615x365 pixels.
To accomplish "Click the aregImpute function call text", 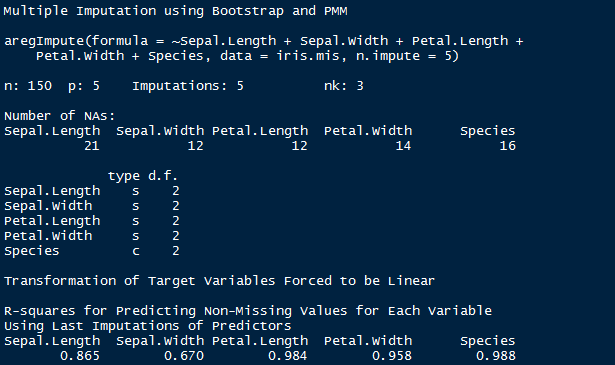I will tap(264, 49).
